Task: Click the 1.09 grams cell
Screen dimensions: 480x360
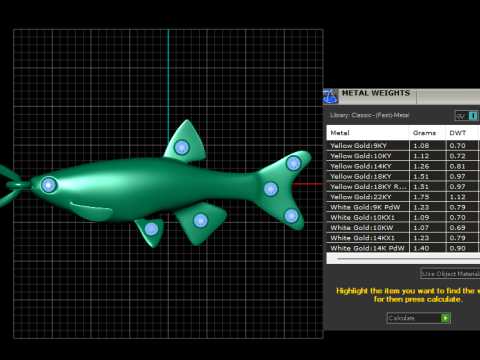Action: [x=427, y=217]
